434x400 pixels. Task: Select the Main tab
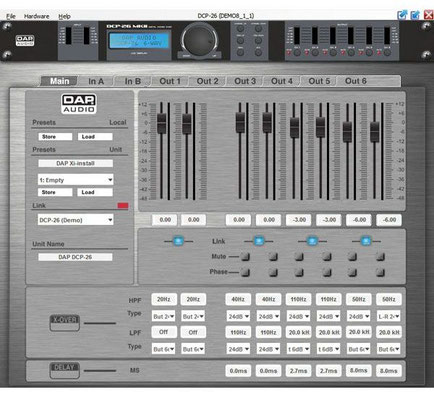[x=59, y=81]
